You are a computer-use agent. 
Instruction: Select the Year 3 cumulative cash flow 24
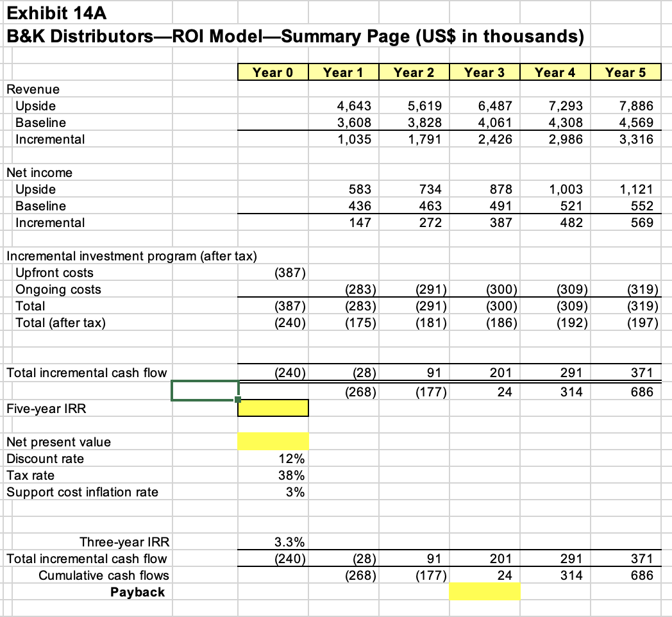click(x=485, y=391)
